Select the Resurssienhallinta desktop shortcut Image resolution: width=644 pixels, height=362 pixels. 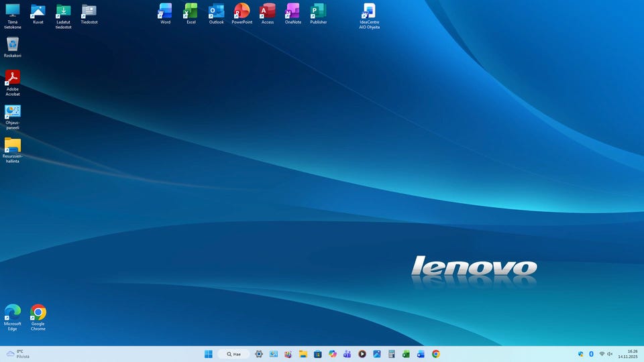tap(13, 151)
